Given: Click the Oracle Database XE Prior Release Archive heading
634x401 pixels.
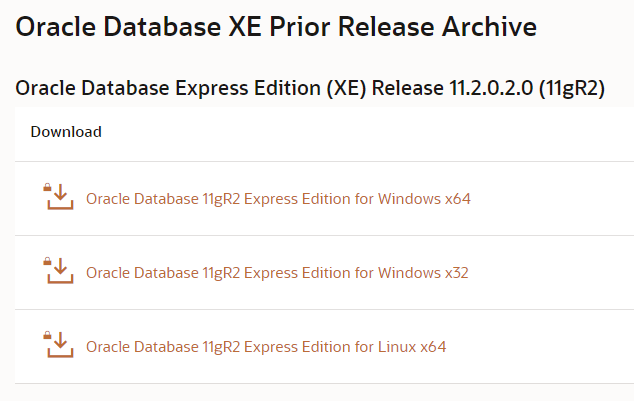Looking at the screenshot, I should [x=276, y=27].
